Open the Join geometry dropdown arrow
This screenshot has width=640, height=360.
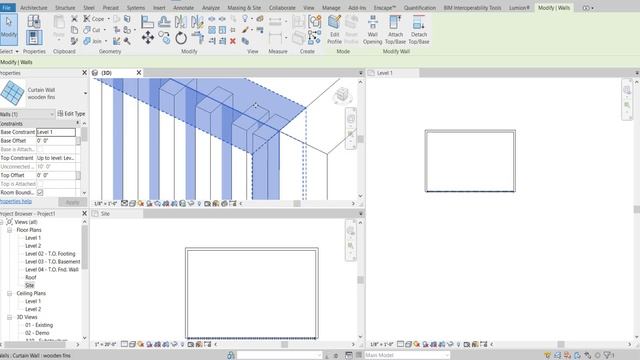click(x=106, y=41)
